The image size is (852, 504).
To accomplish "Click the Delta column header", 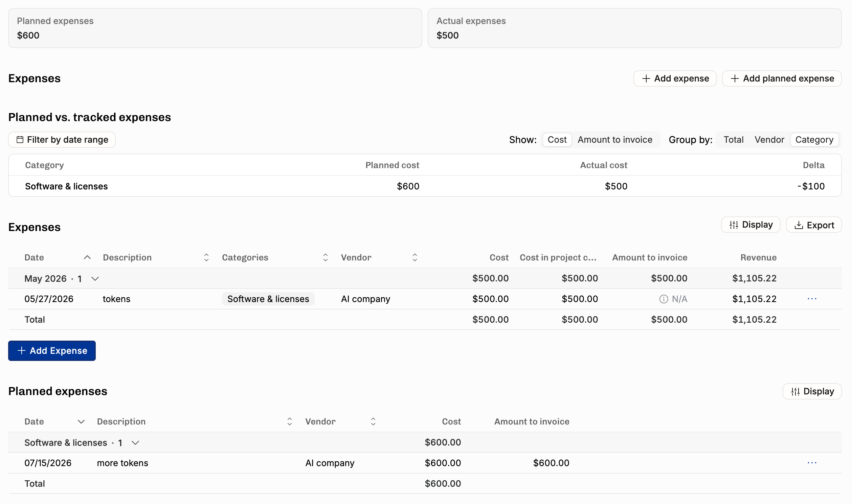I will [813, 165].
